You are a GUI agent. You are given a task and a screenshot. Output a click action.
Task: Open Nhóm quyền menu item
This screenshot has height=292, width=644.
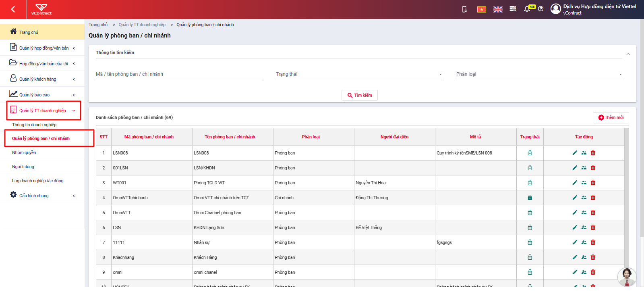tap(24, 152)
